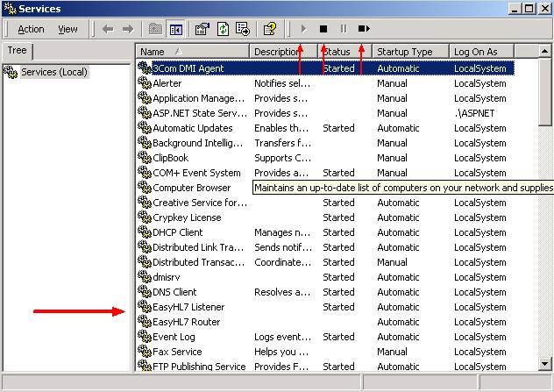Select the Fax Service row
Viewport: 554px width, 392px height.
(325, 352)
